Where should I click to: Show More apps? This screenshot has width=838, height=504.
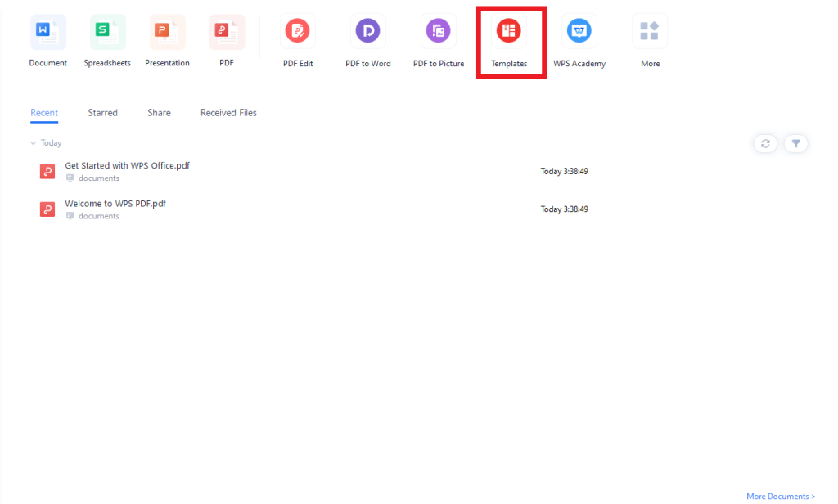point(649,31)
